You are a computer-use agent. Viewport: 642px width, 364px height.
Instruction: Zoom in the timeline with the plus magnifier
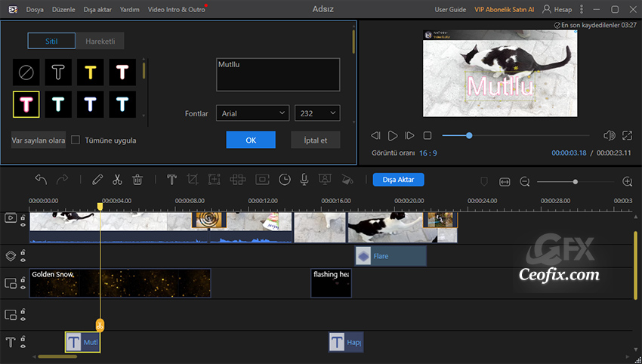[x=627, y=182]
